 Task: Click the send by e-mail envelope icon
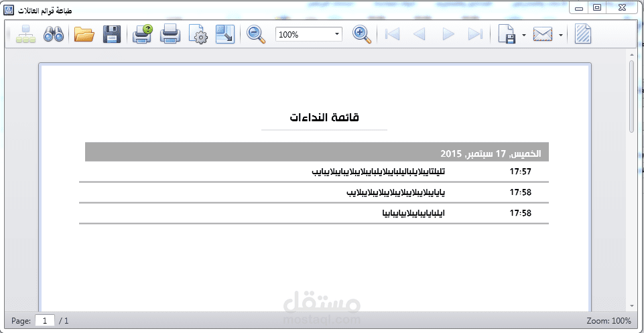pos(543,34)
